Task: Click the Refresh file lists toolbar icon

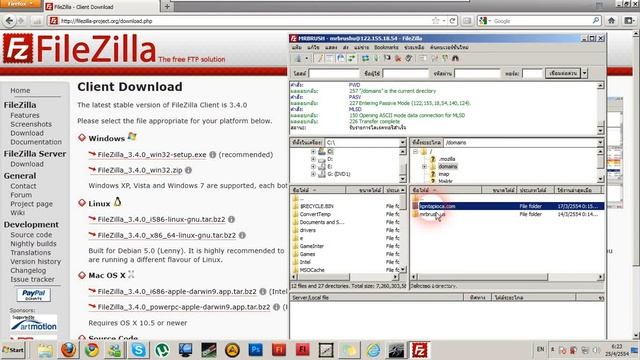Action: [x=365, y=59]
